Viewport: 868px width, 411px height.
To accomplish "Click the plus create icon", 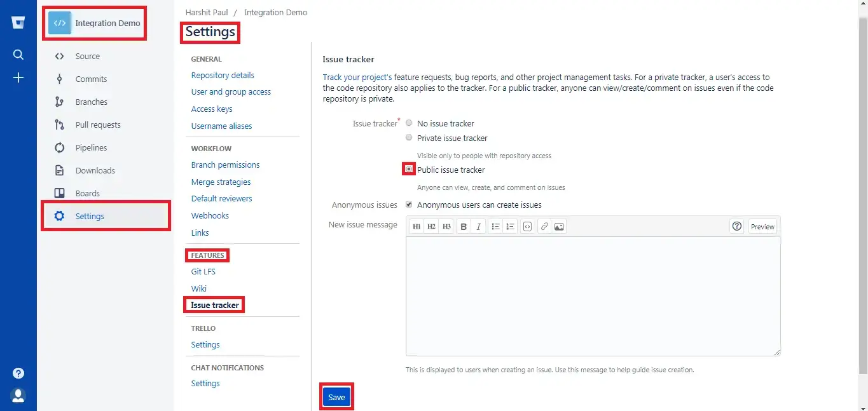I will [x=18, y=77].
